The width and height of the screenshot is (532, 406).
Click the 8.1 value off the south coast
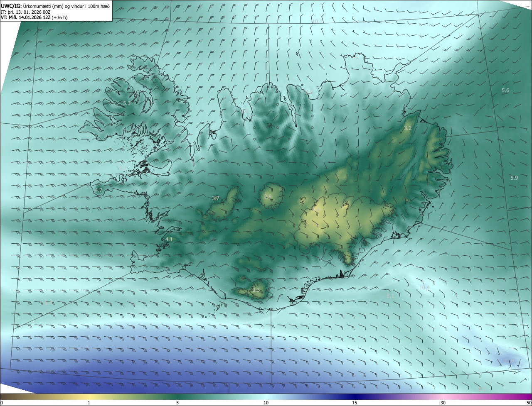click(390, 296)
